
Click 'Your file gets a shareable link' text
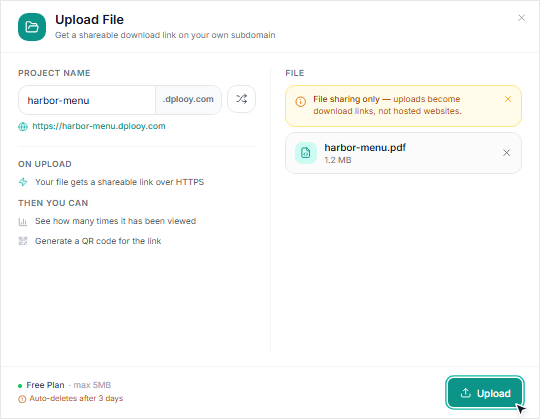coord(119,182)
